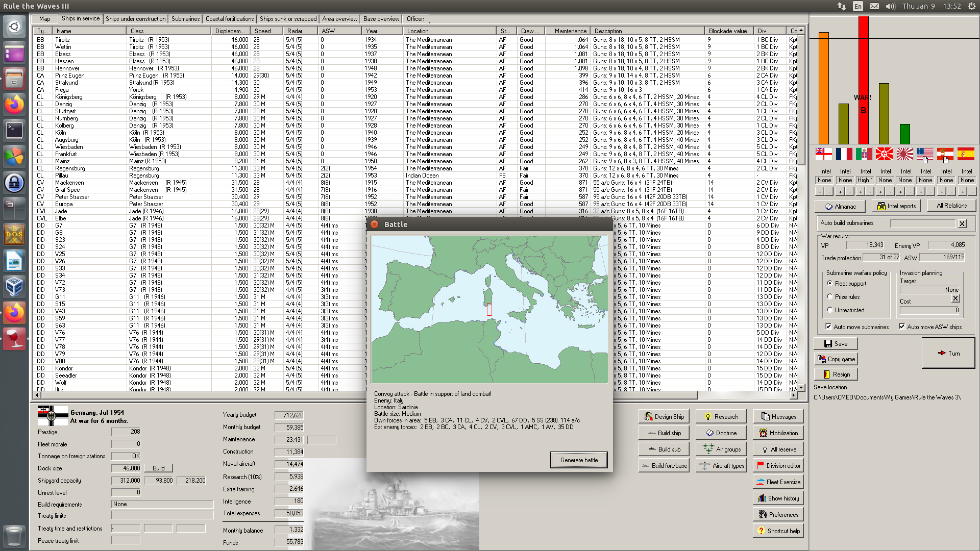This screenshot has width=980, height=551.
Task: Open VirtualBox from the dock
Action: tap(14, 287)
